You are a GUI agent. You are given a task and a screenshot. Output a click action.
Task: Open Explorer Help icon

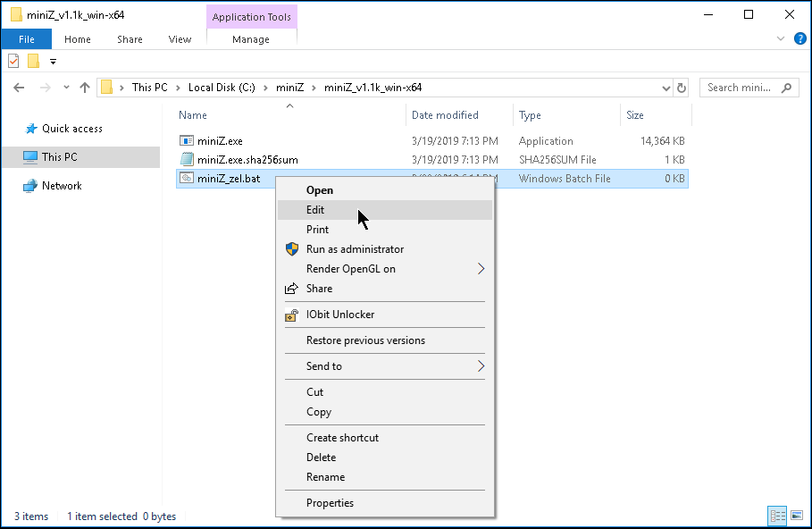point(800,38)
